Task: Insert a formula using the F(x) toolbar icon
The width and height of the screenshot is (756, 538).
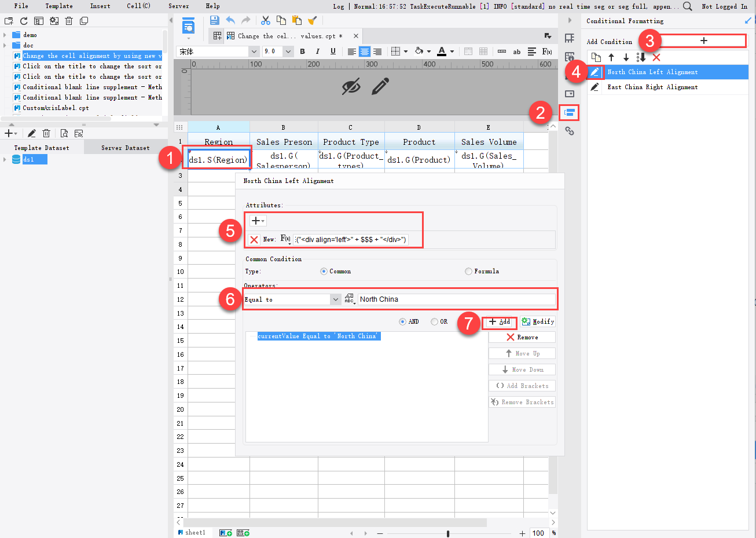Action: click(x=546, y=51)
